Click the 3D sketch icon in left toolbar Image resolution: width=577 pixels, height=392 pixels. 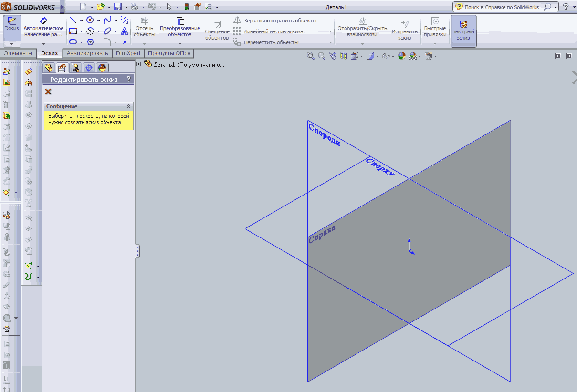point(7,72)
